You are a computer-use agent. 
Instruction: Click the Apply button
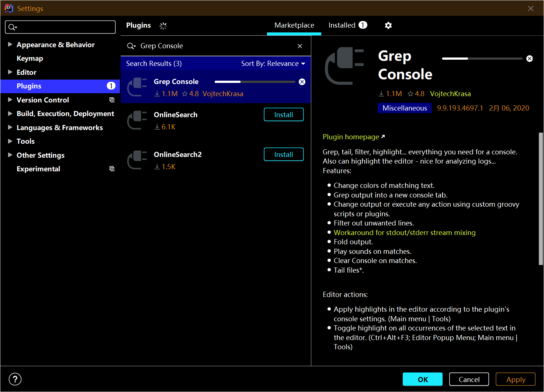pos(516,379)
